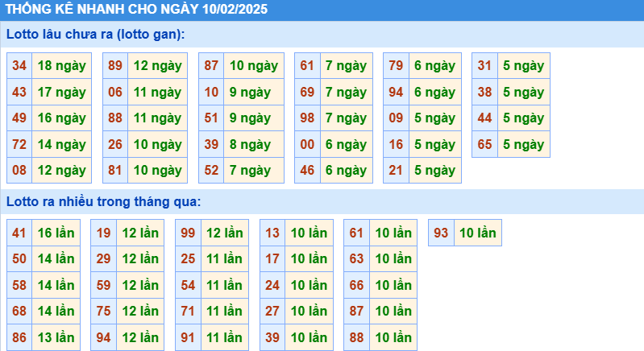Click the 17 ngày cell beside number 43
This screenshot has height=351, width=644.
[x=61, y=92]
